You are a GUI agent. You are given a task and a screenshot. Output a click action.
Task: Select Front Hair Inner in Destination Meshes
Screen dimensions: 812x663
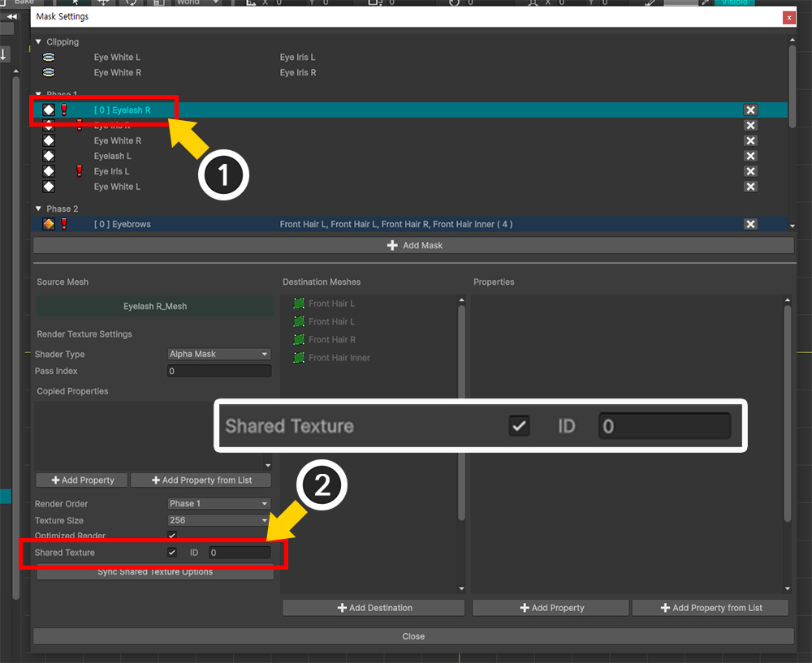[x=339, y=358]
